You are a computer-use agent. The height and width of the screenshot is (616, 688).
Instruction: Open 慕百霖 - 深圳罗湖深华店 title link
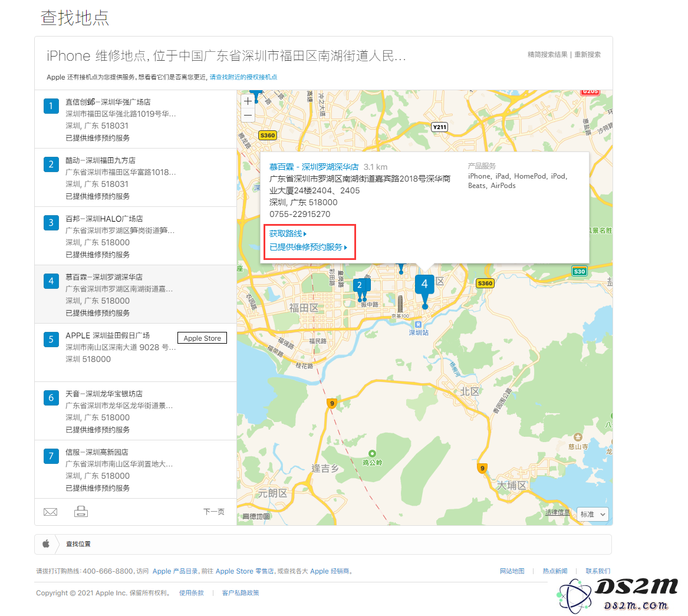click(x=314, y=167)
